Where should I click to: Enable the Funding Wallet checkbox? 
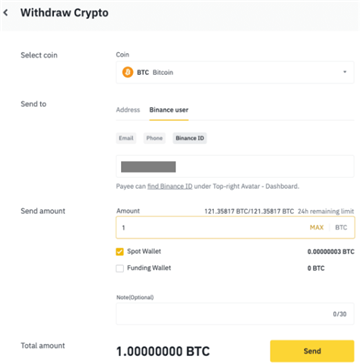[x=120, y=268]
